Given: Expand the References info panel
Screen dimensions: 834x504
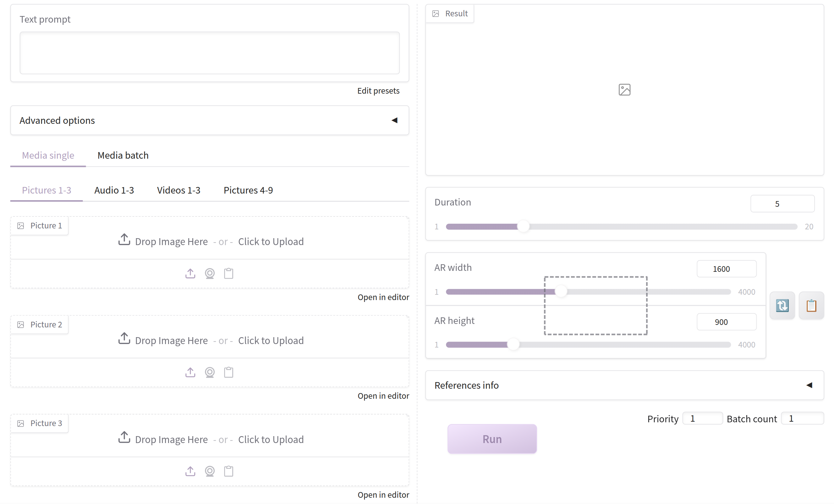Looking at the screenshot, I should [x=624, y=385].
